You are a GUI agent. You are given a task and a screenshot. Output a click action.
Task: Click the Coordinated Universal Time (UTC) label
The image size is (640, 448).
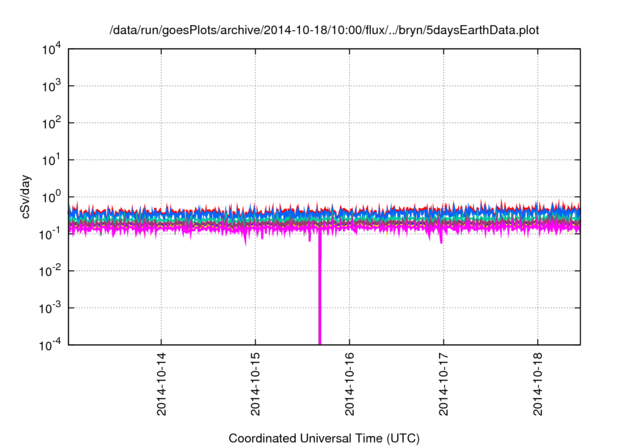tap(324, 438)
